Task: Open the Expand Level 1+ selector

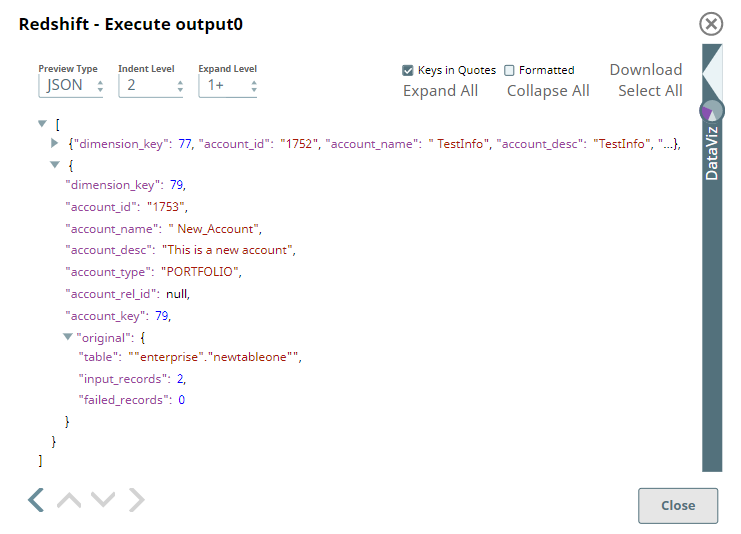Action: pyautogui.click(x=228, y=86)
